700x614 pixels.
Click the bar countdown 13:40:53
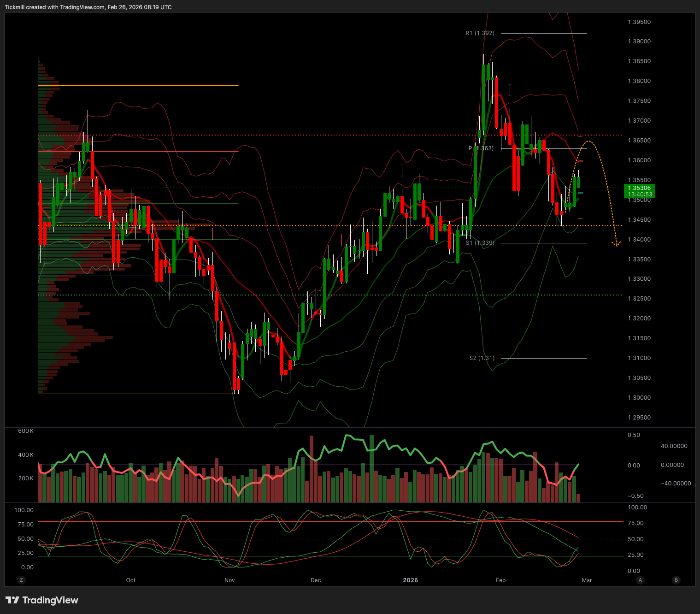[x=639, y=195]
